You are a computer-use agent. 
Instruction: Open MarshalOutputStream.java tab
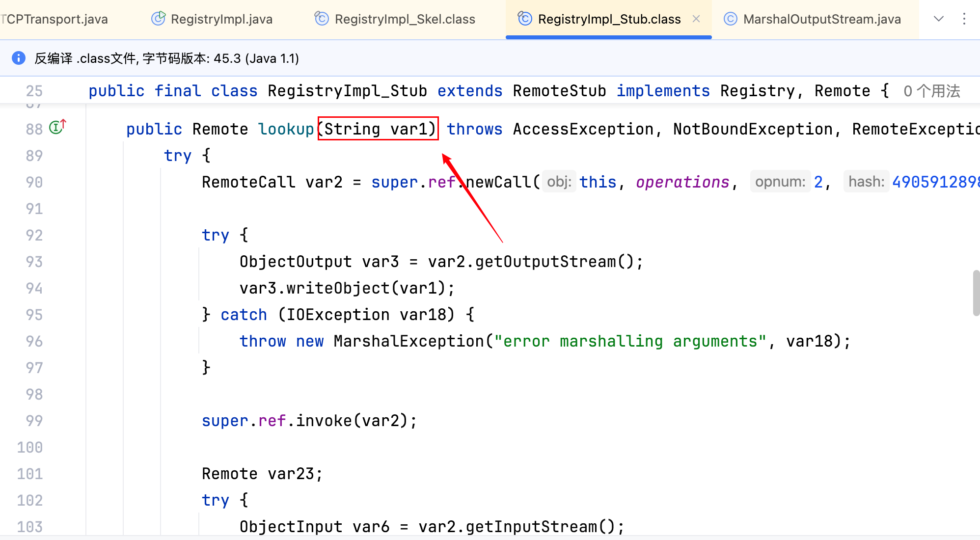(x=822, y=19)
